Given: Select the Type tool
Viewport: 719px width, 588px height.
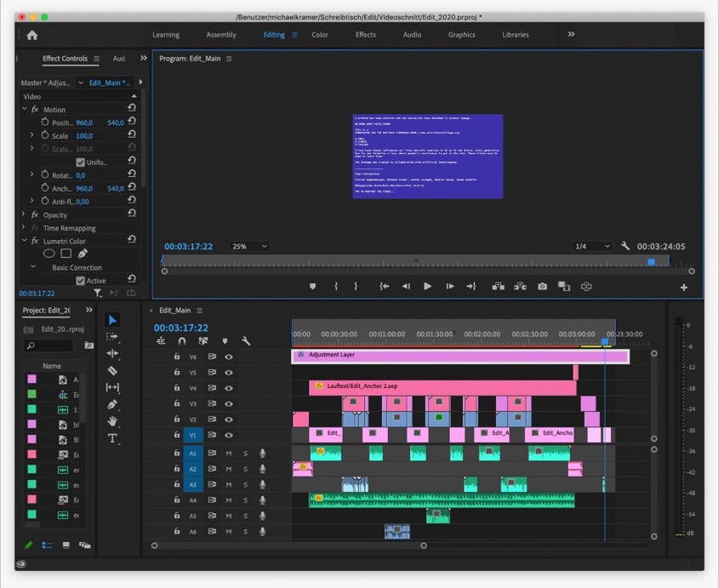Looking at the screenshot, I should click(x=112, y=438).
